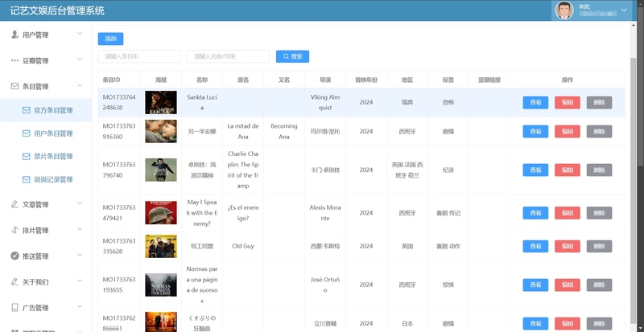Click the 卓别林 poster thumbnail
Viewport: 644px width, 332px height.
161,170
